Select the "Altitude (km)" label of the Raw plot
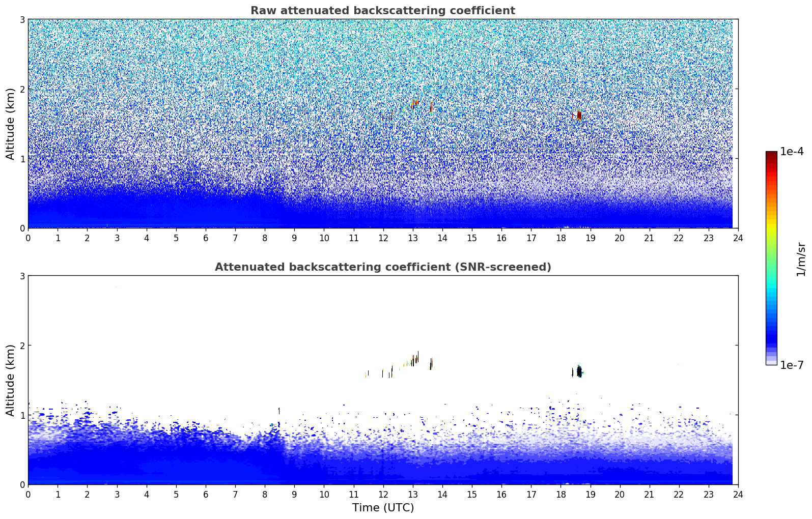 (11, 124)
